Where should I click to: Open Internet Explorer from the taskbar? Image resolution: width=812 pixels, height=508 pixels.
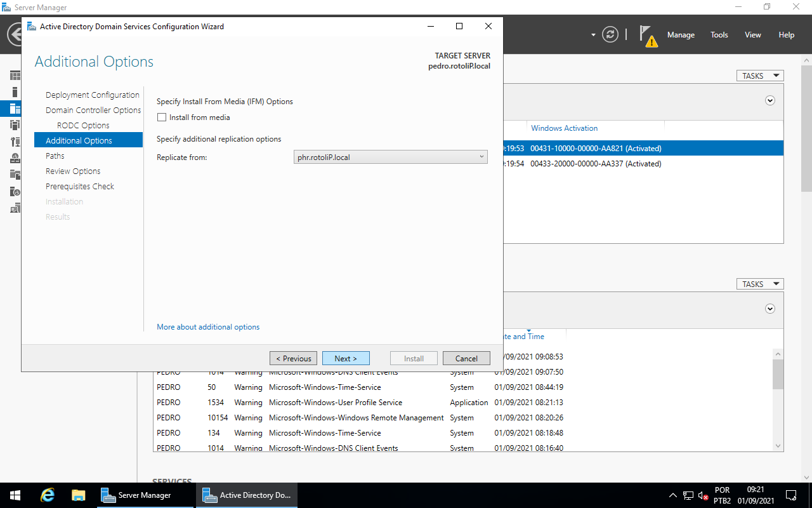(x=47, y=495)
